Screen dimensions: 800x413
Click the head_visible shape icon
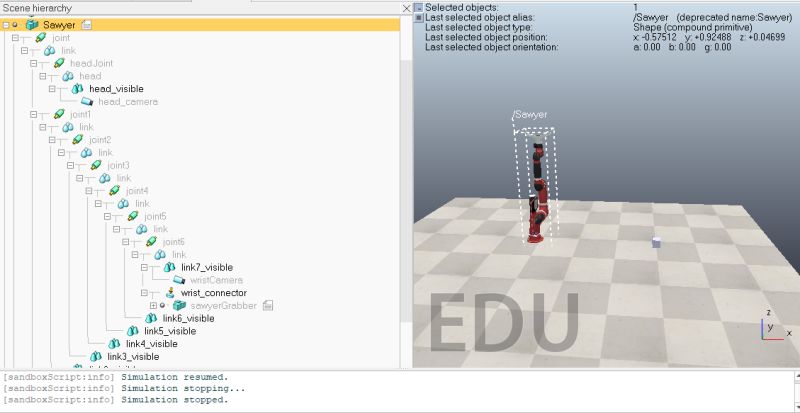(x=77, y=88)
